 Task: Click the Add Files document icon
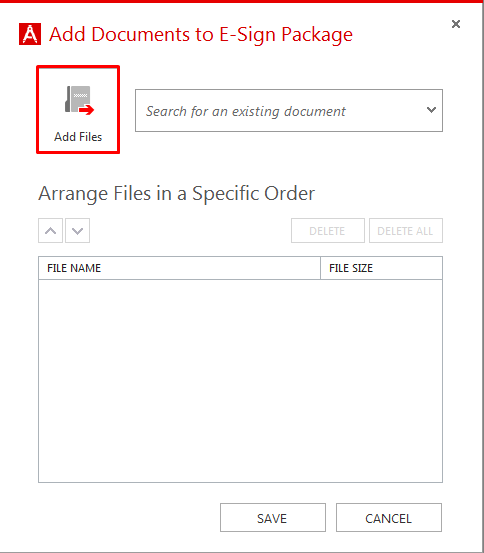[x=79, y=100]
